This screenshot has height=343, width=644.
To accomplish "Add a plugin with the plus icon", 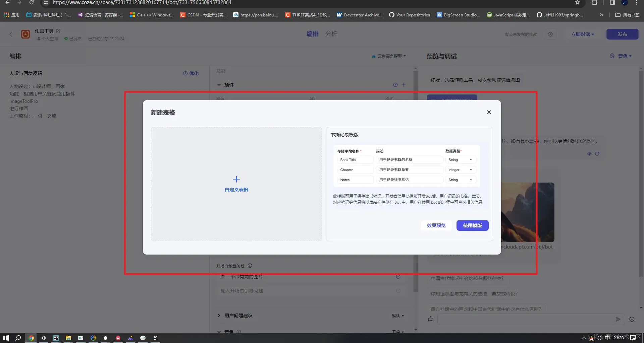I will (x=404, y=85).
